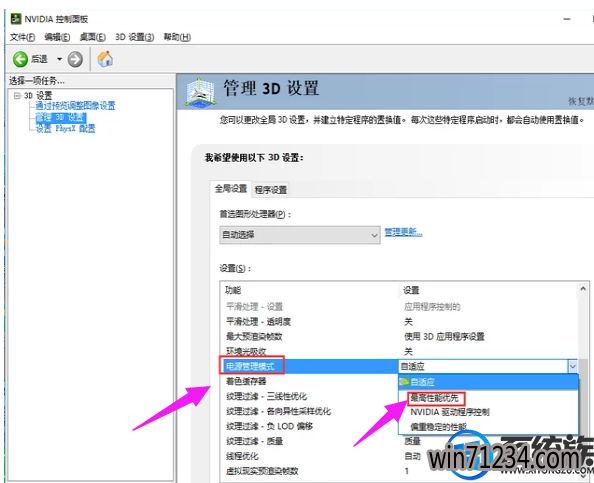Click the 电源管理模式 dropdown arrow
The width and height of the screenshot is (594, 483).
pos(572,366)
